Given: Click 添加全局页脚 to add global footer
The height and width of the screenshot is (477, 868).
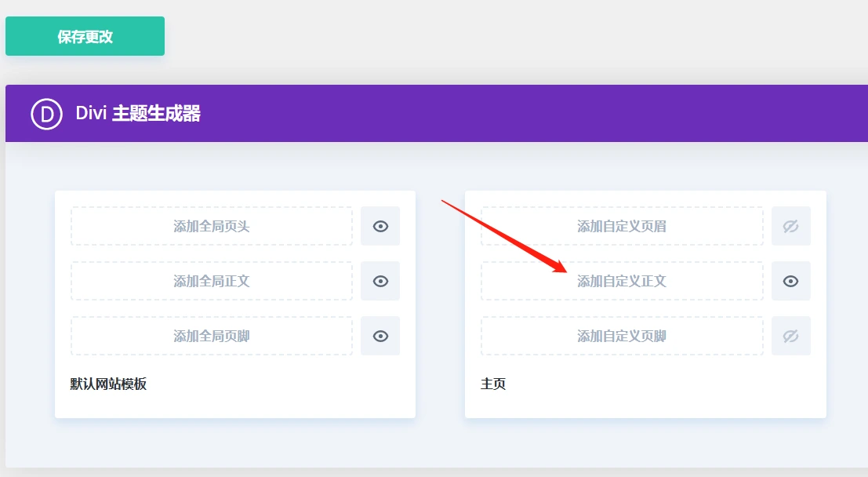Looking at the screenshot, I should pos(212,336).
